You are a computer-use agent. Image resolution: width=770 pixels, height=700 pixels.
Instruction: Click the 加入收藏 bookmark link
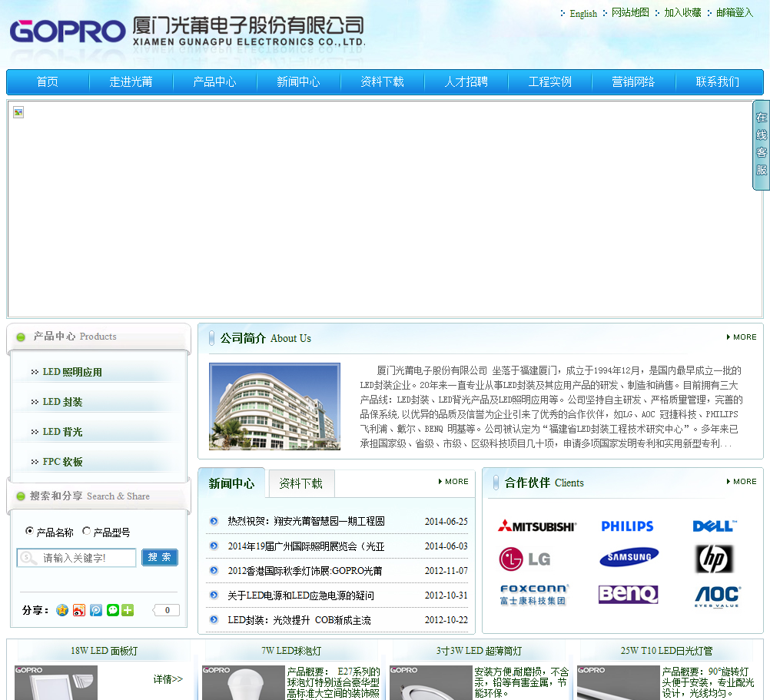(683, 13)
